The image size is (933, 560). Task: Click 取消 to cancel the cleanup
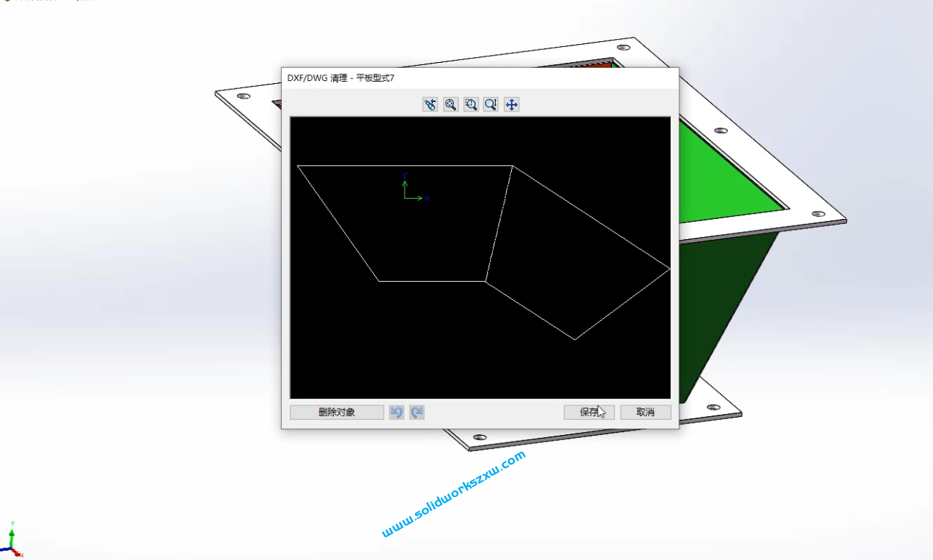point(645,412)
